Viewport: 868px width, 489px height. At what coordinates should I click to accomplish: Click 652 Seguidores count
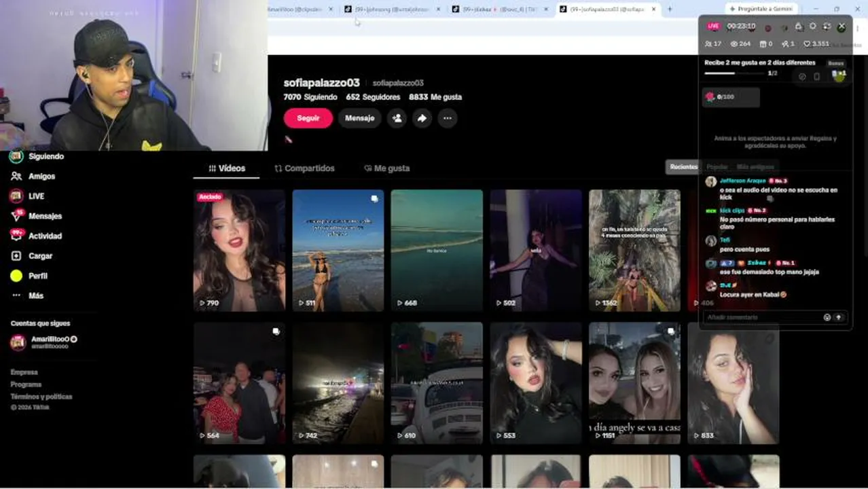pyautogui.click(x=373, y=97)
